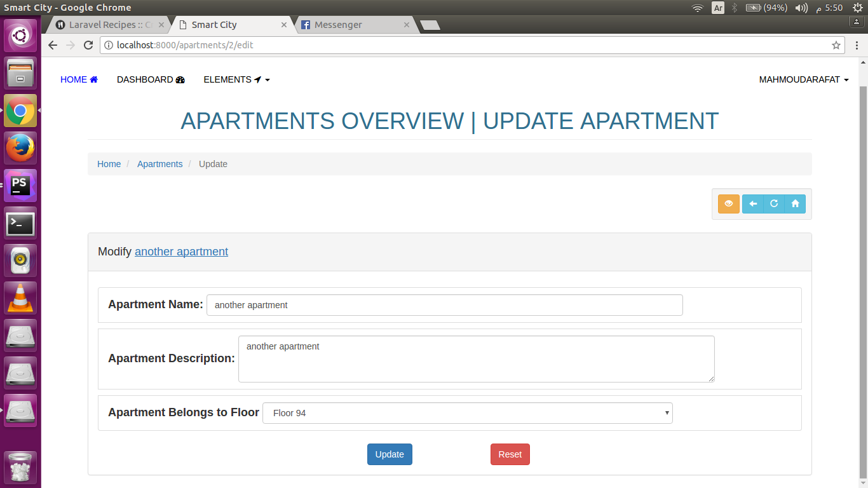The height and width of the screenshot is (488, 868).
Task: Click the blue Update button
Action: coord(390,454)
